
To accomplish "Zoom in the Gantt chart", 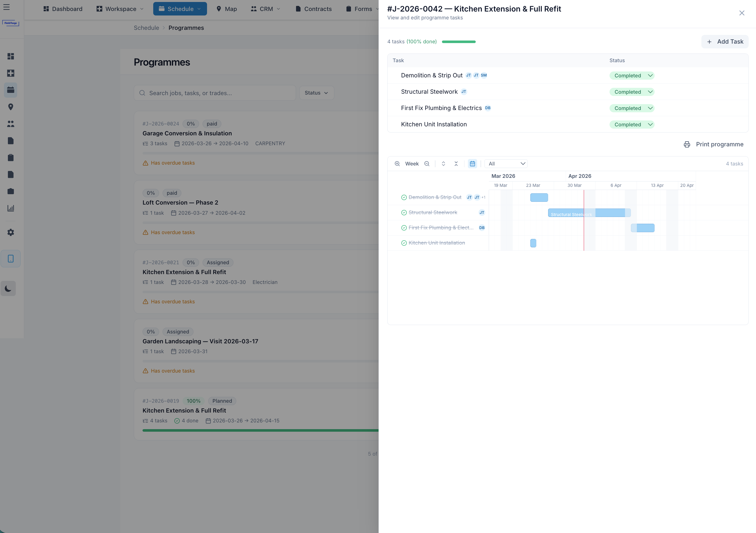I will click(x=397, y=164).
